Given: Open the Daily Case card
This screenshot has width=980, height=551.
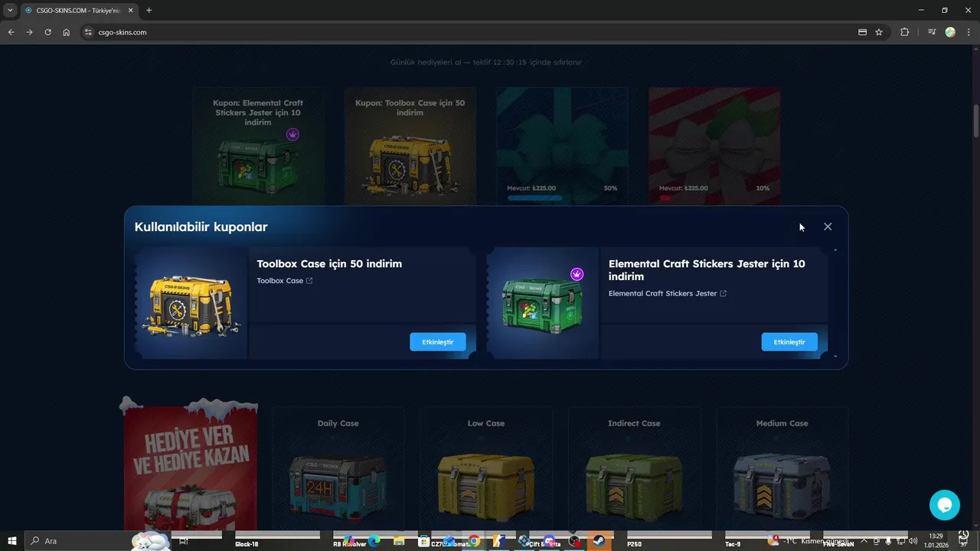Looking at the screenshot, I should (338, 467).
